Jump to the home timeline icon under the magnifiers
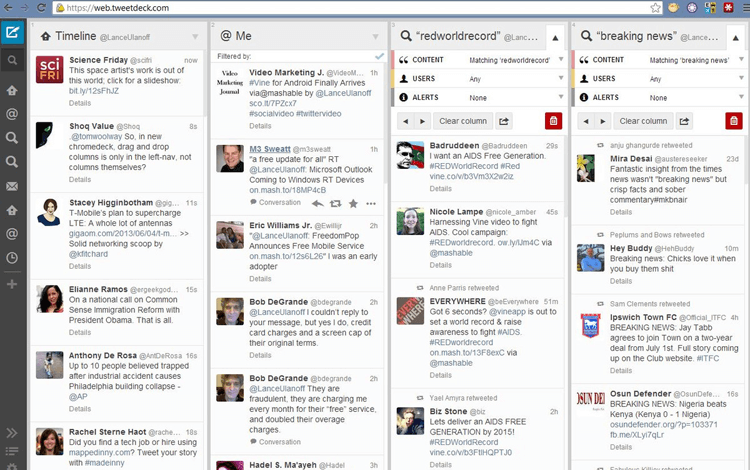Image resolution: width=750 pixels, height=470 pixels. (12, 210)
